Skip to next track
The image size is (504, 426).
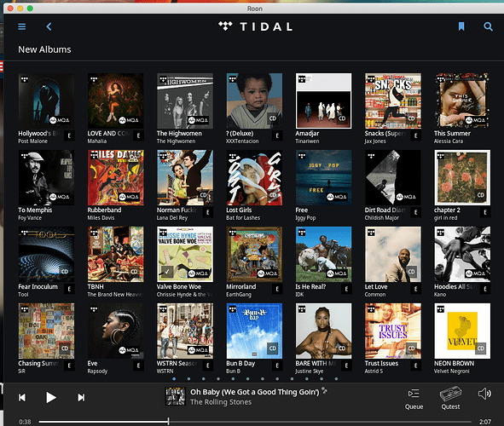point(81,397)
